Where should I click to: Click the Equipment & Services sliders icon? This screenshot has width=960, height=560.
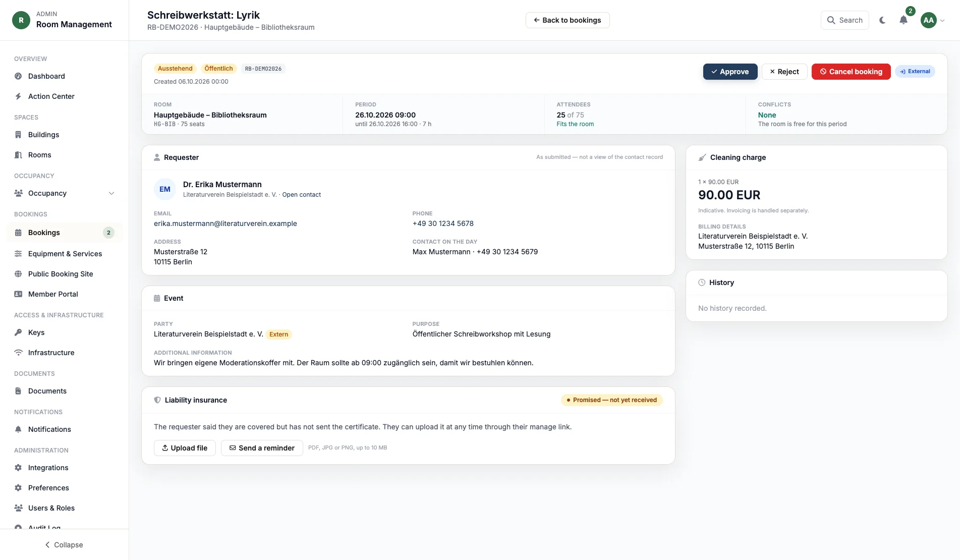pyautogui.click(x=18, y=254)
